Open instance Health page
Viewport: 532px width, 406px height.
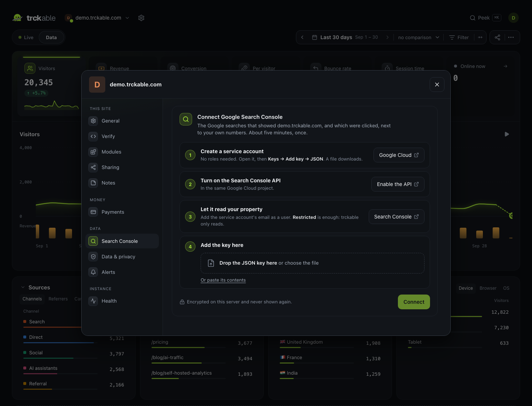pos(122,301)
